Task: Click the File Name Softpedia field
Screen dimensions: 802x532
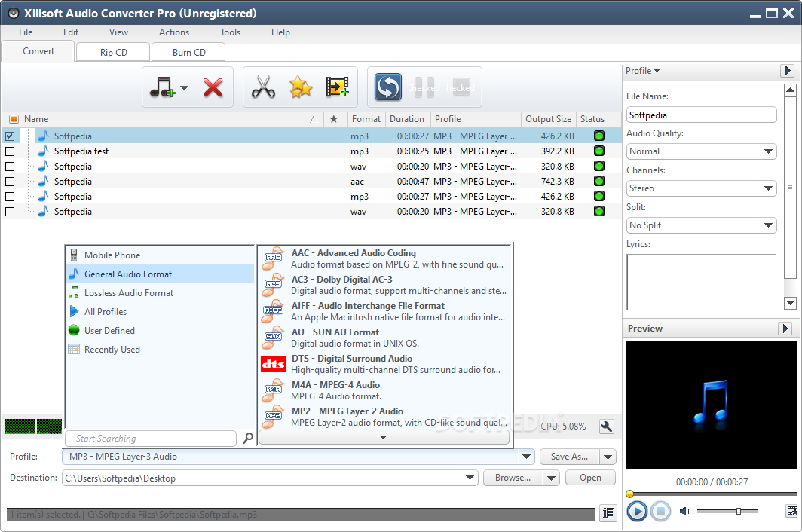Action: [701, 115]
